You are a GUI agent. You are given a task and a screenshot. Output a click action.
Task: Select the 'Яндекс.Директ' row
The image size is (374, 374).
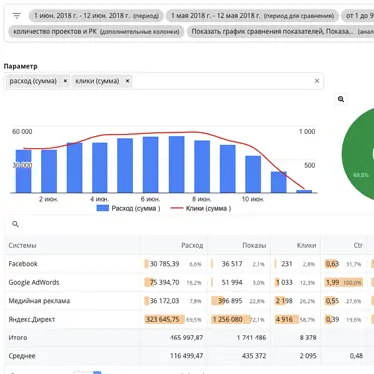(x=189, y=319)
